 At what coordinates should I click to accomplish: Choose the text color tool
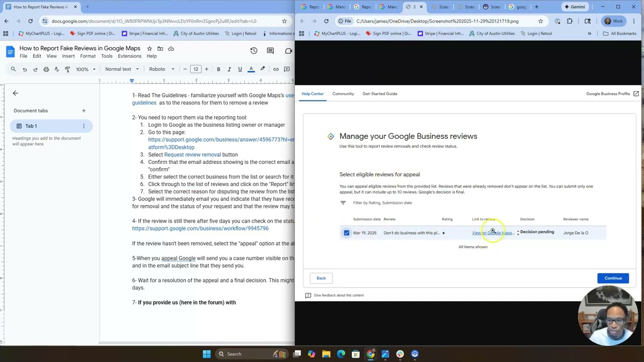tap(251, 69)
